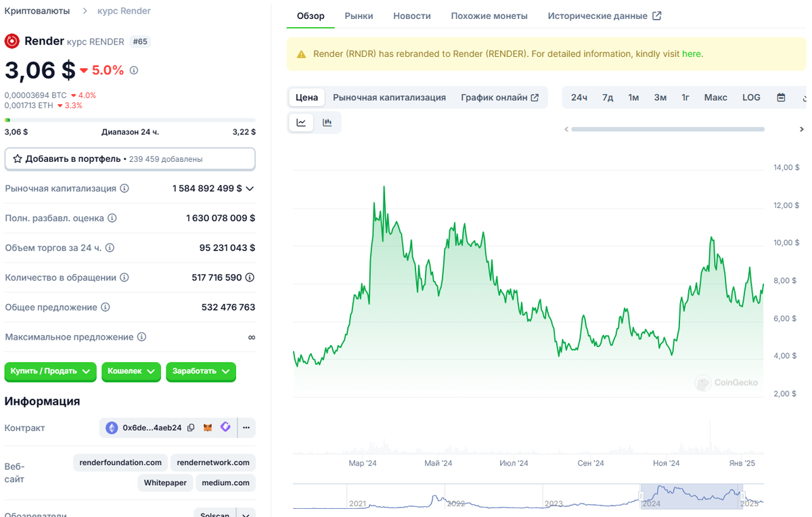Switch to the Рынки tab
The image size is (812, 517).
tap(359, 15)
